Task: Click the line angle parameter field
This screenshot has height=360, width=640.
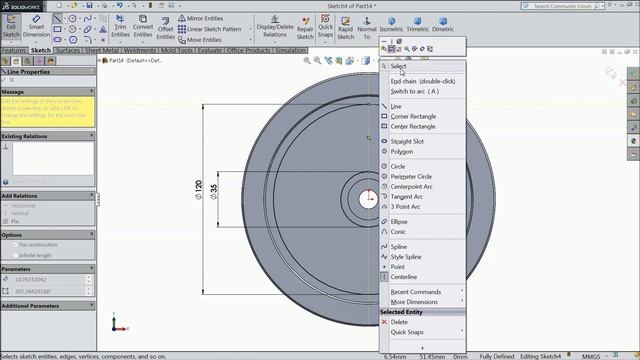Action: (x=48, y=291)
